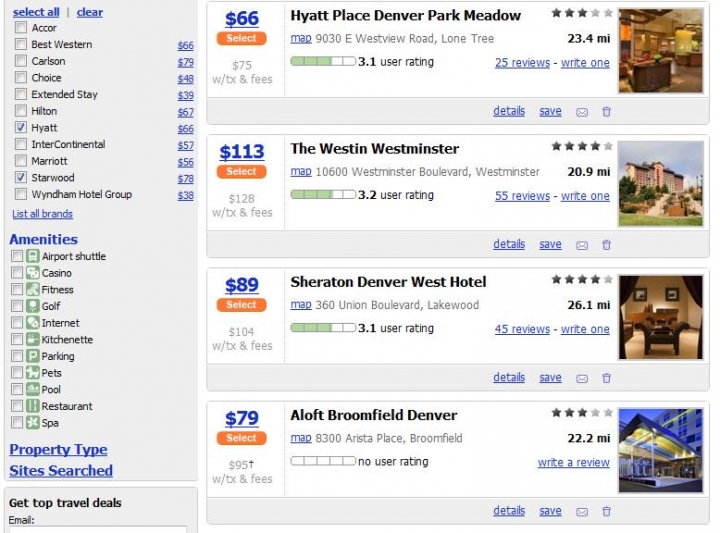Click write one for Sheraton Denver West
The image size is (720, 533).
[x=585, y=329]
